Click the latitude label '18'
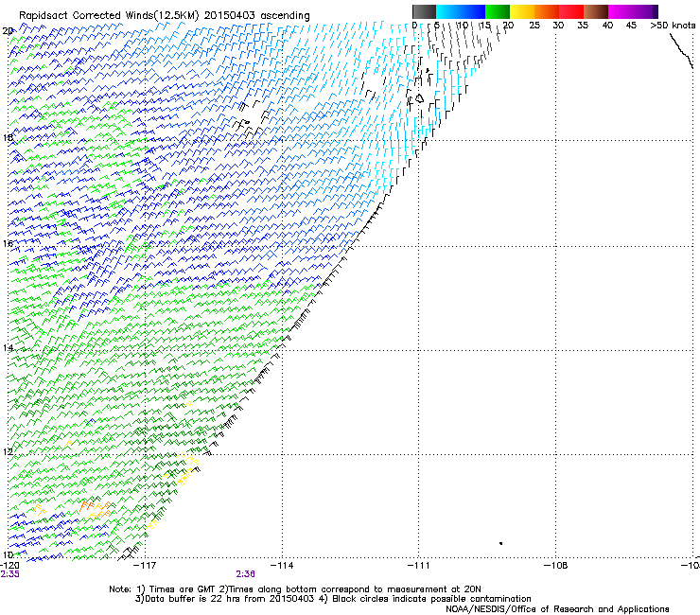The width and height of the screenshot is (700, 615). (x=8, y=137)
